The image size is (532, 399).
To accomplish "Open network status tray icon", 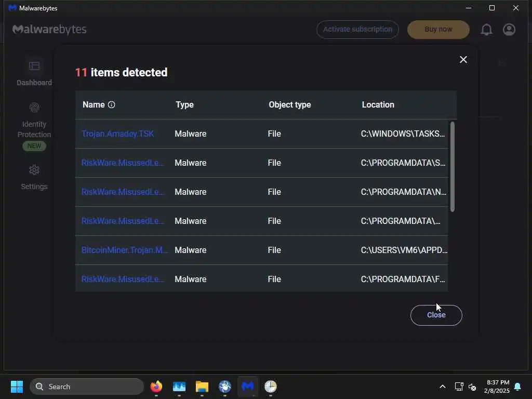I will [459, 387].
